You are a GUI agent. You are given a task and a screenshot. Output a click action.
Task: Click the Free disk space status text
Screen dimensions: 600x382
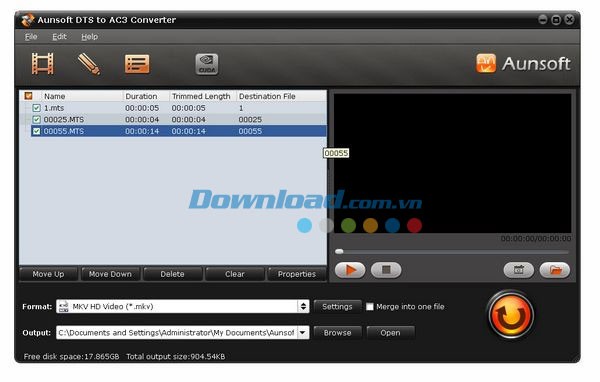click(x=72, y=357)
